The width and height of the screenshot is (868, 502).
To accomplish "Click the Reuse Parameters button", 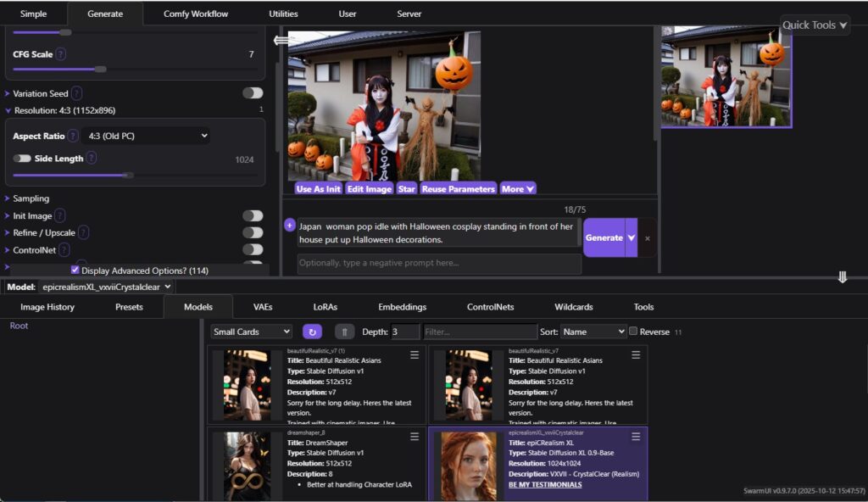I will [458, 189].
